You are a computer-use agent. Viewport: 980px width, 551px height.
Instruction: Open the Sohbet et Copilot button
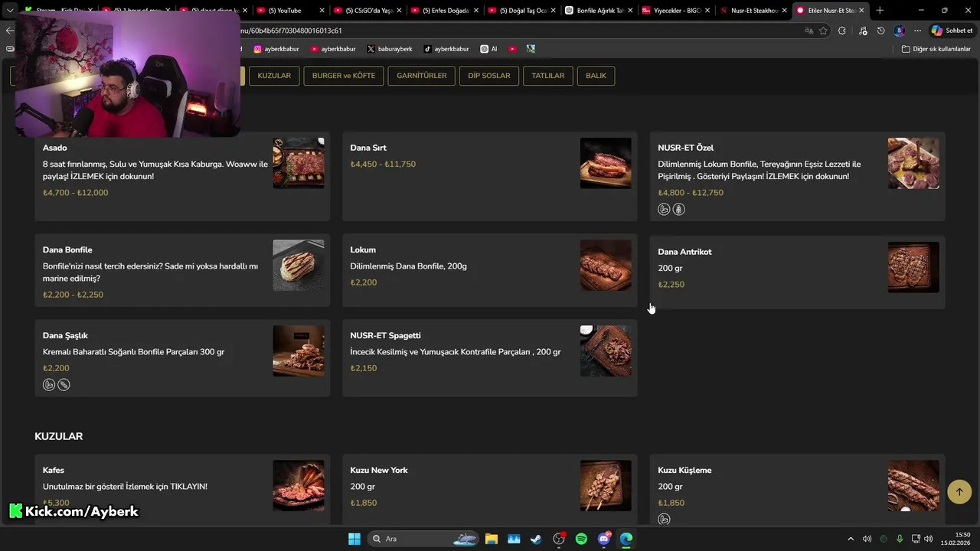[952, 31]
